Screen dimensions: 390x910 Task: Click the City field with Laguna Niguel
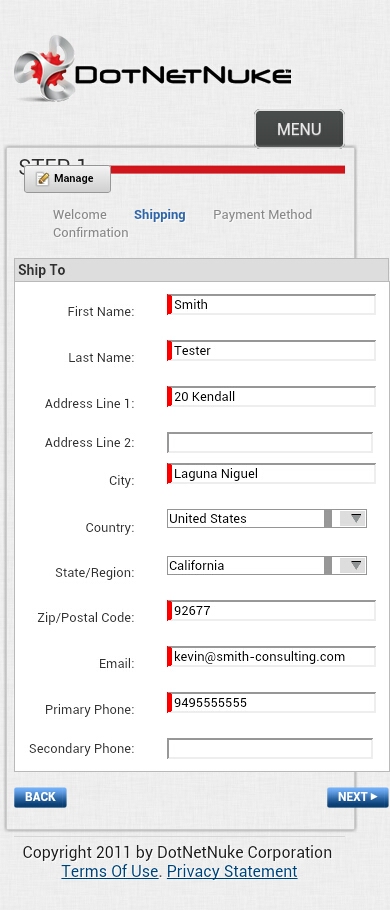pyautogui.click(x=272, y=474)
